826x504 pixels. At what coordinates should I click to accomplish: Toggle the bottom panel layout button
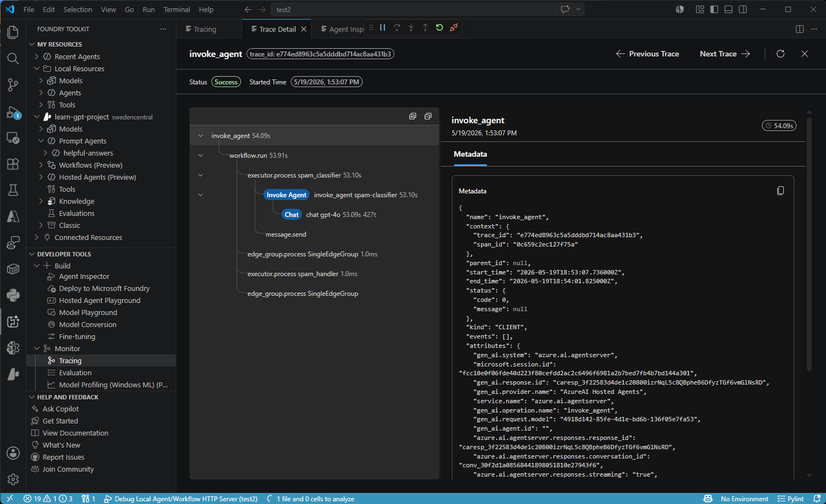point(729,9)
